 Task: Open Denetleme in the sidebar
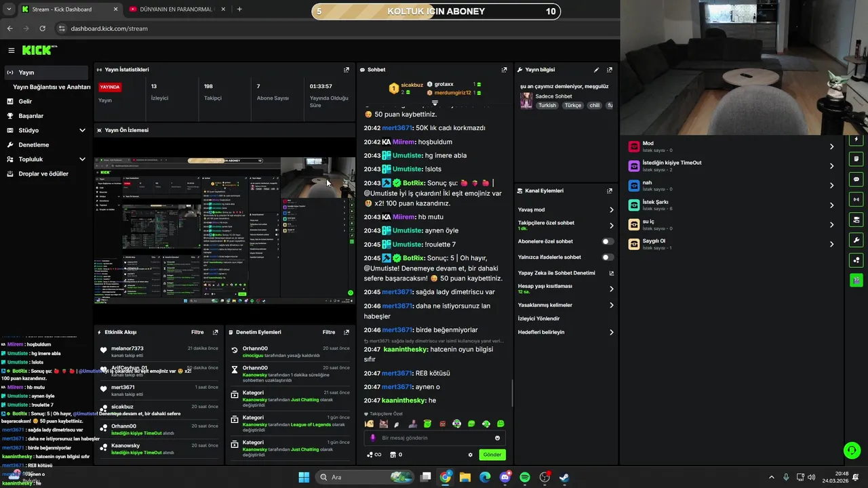[45, 145]
